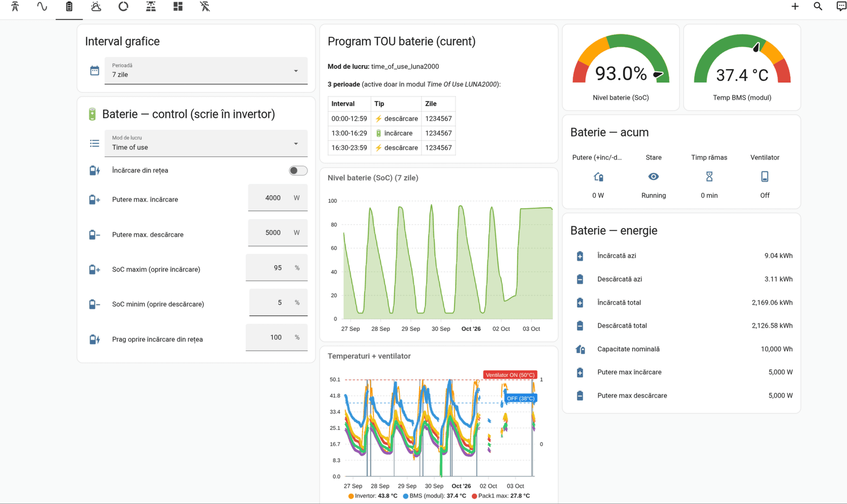Open the Perioadă 7 zile dropdown

tap(206, 71)
